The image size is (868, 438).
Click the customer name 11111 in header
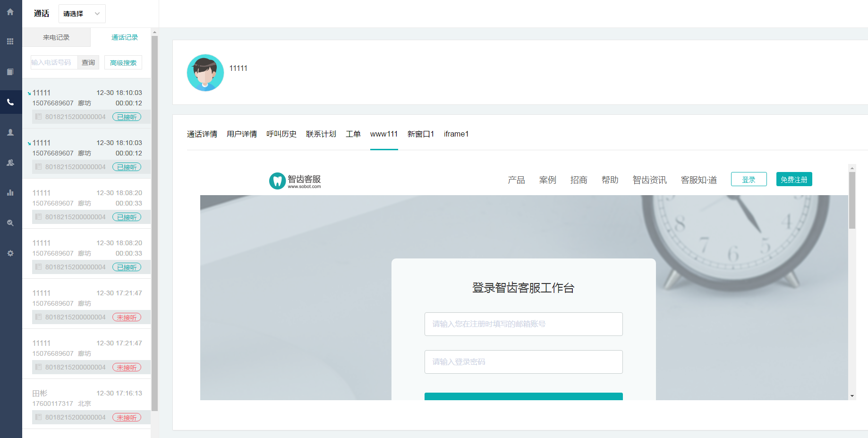click(238, 69)
